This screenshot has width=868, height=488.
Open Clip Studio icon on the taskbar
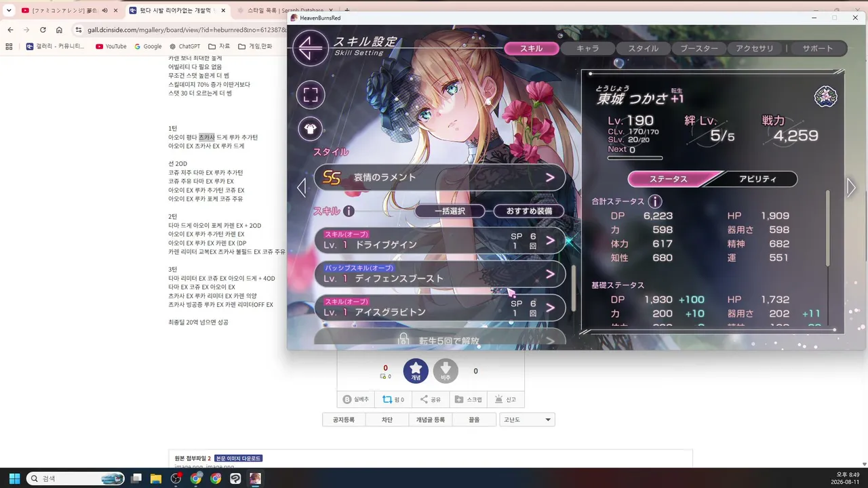coord(235,479)
